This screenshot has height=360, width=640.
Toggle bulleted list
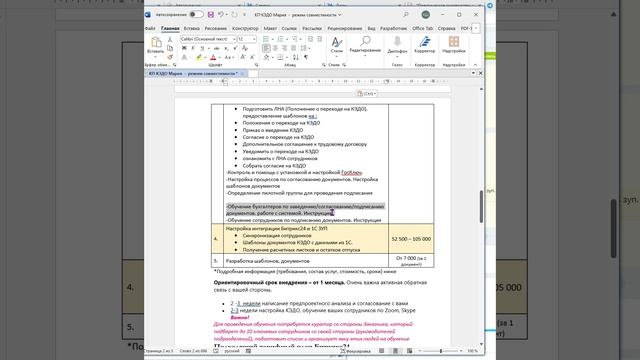(x=266, y=39)
